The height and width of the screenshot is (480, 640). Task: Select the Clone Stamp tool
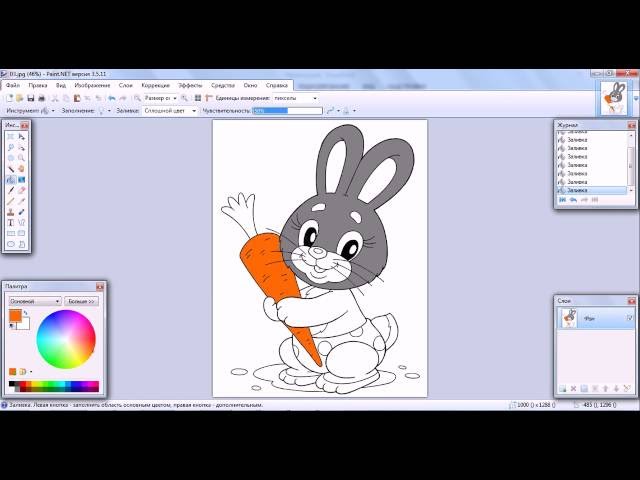[x=11, y=212]
